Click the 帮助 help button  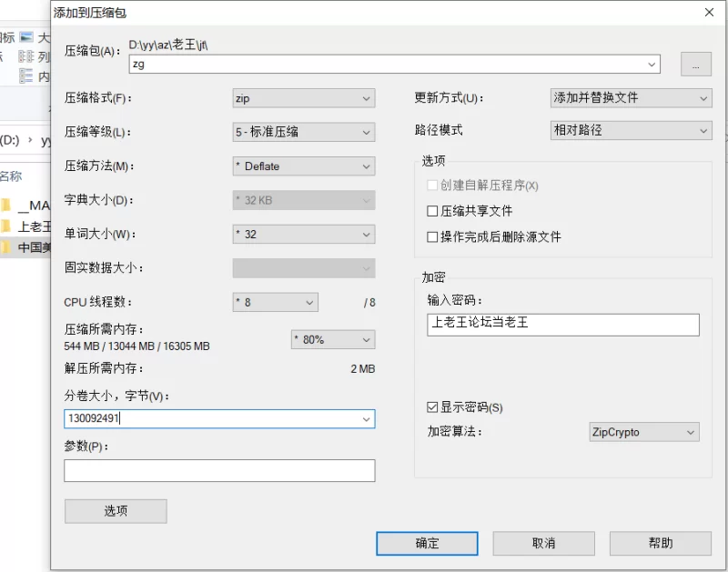tap(661, 543)
